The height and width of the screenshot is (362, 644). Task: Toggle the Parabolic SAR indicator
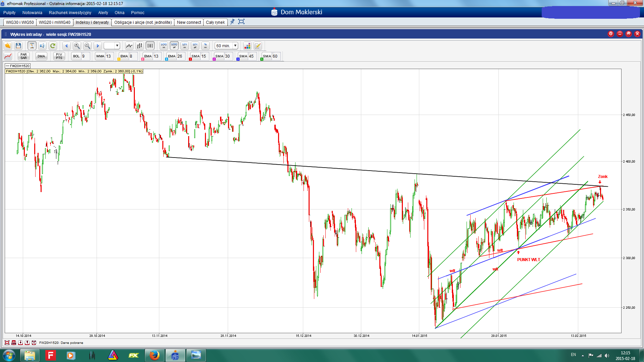point(23,56)
